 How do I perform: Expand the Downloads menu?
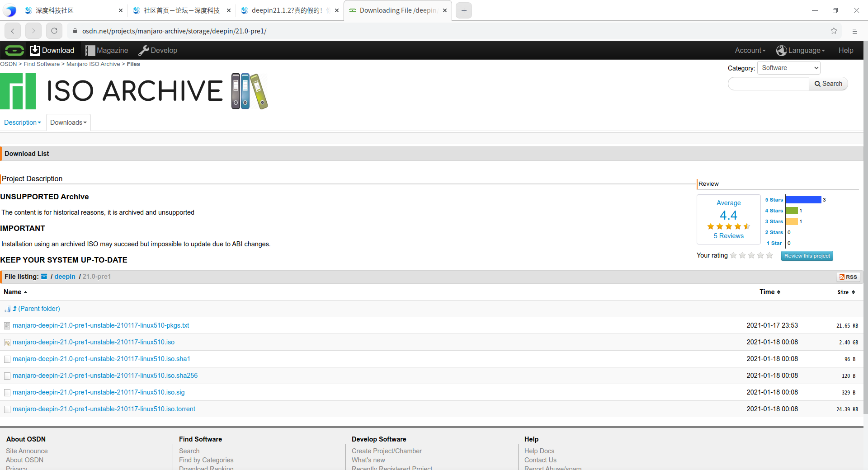tap(68, 122)
